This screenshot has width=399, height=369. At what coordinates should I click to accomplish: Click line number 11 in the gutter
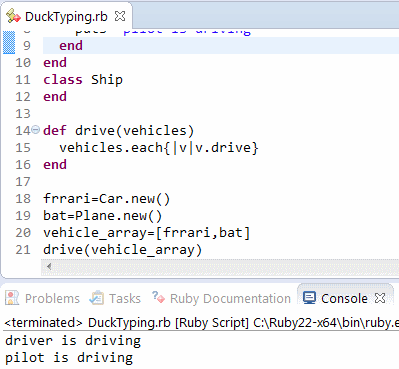tap(23, 80)
